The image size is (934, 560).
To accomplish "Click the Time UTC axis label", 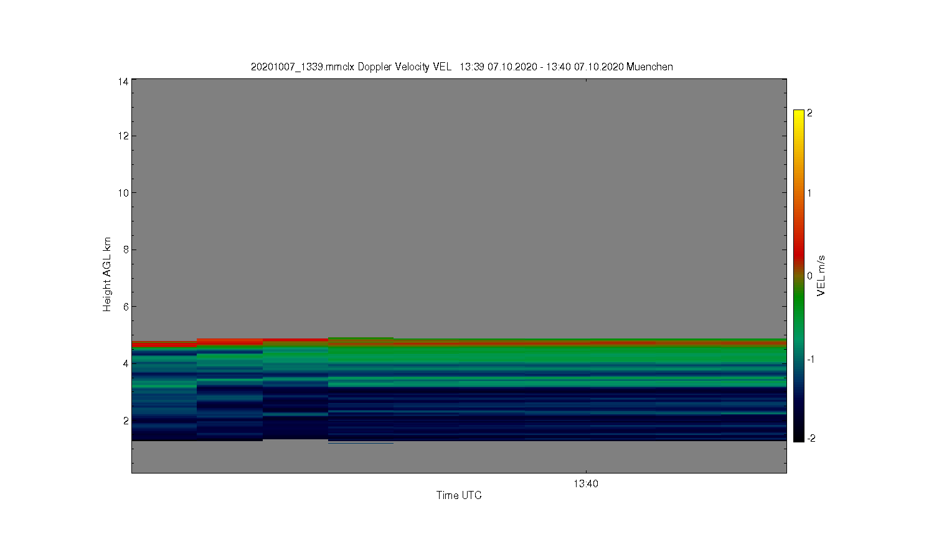I will pyautogui.click(x=459, y=495).
